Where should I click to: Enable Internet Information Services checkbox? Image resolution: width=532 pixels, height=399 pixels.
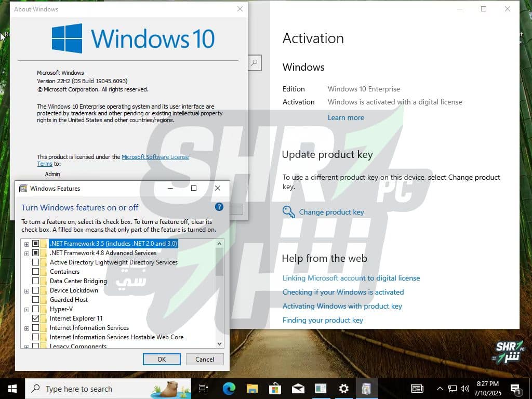[36, 328]
